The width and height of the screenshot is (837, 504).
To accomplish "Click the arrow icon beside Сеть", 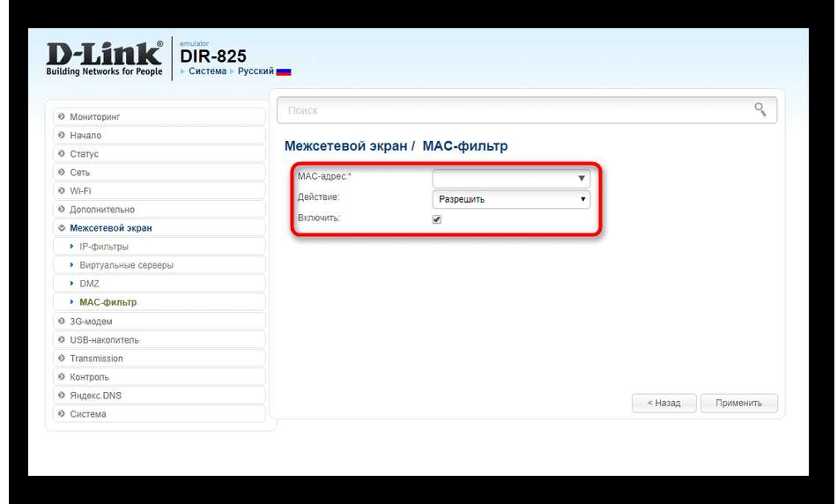I will pos(62,173).
